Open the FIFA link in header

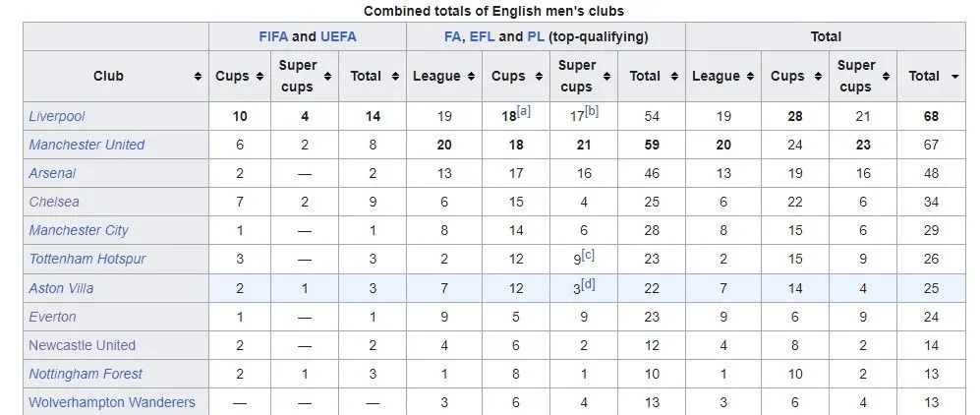(273, 36)
